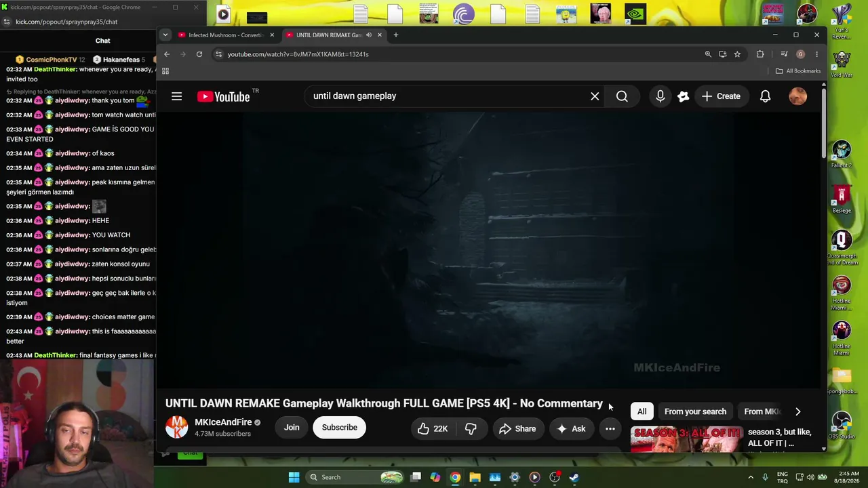868x488 pixels.
Task: Open Chrome extensions puzzle icon
Action: pos(760,54)
